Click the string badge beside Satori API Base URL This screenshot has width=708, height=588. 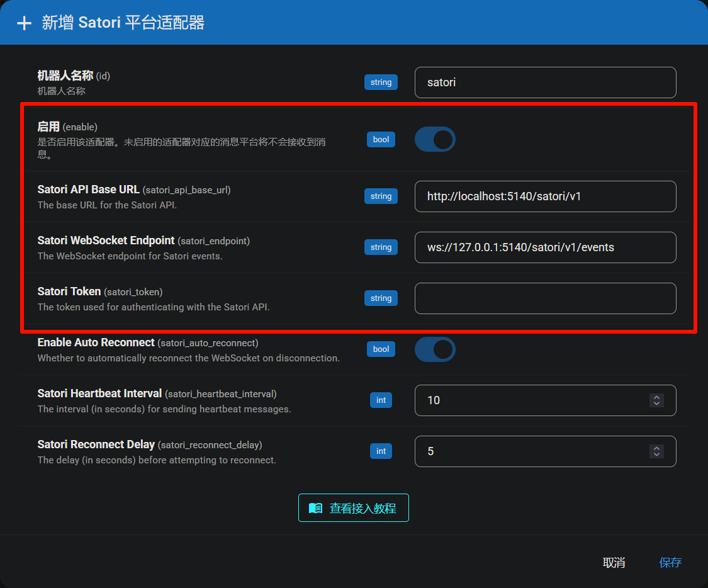coord(381,196)
